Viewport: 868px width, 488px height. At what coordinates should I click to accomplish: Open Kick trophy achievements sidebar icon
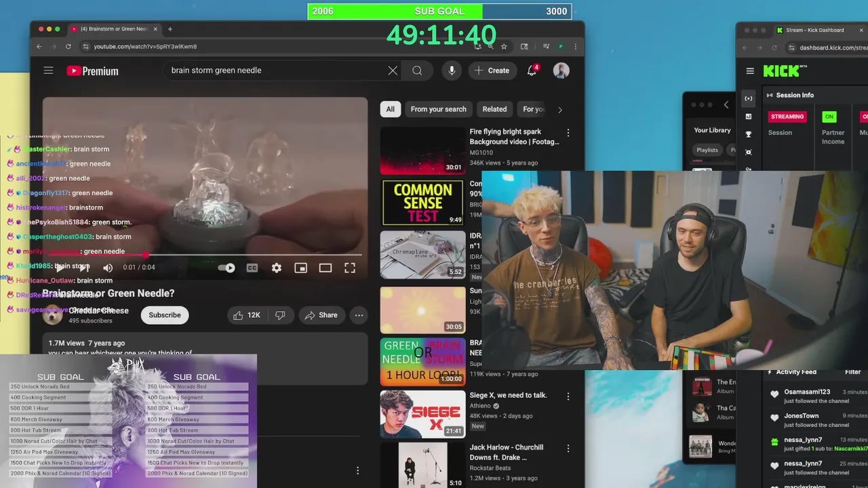click(x=749, y=134)
